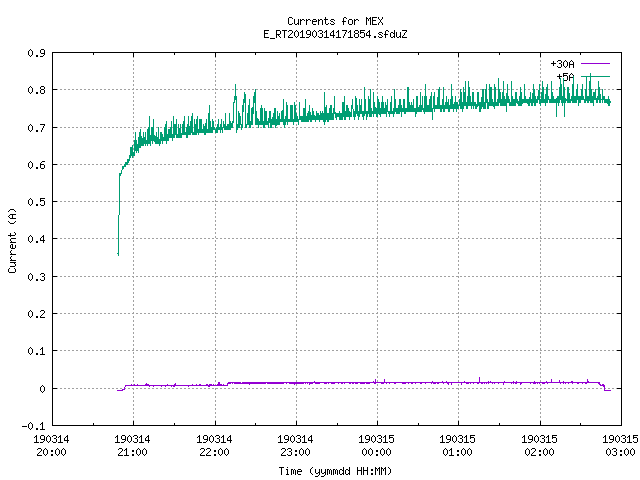Click the 190314 22:00 time tick label
Viewport: 640px width, 480px height.
(214, 446)
